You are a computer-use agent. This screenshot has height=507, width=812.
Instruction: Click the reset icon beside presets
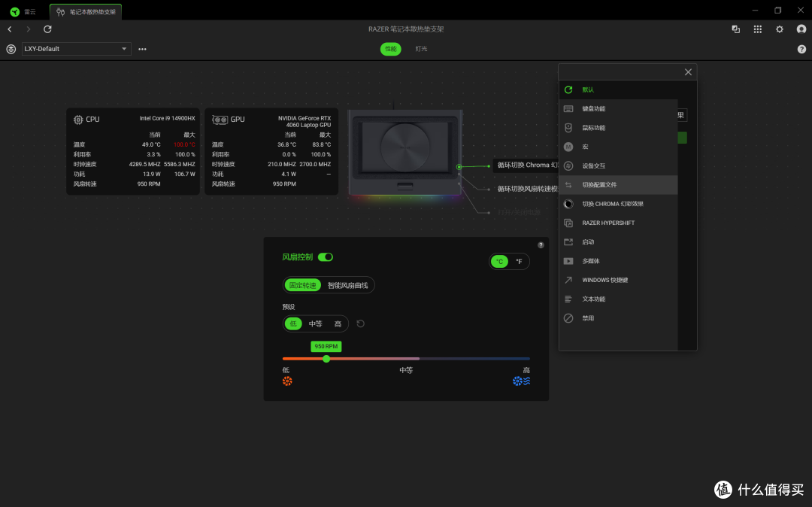[360, 323]
